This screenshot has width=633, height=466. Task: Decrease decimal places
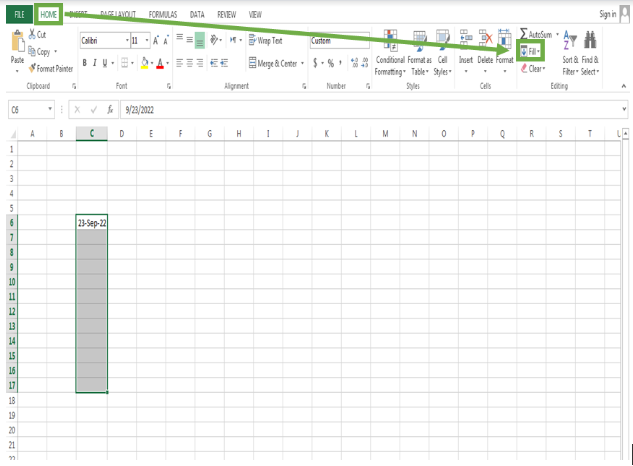(x=365, y=63)
